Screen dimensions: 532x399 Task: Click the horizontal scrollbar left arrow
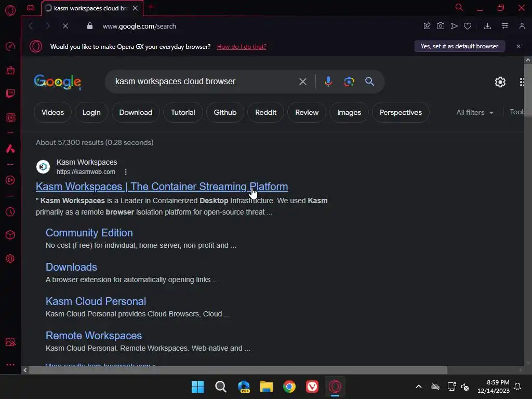[x=25, y=370]
